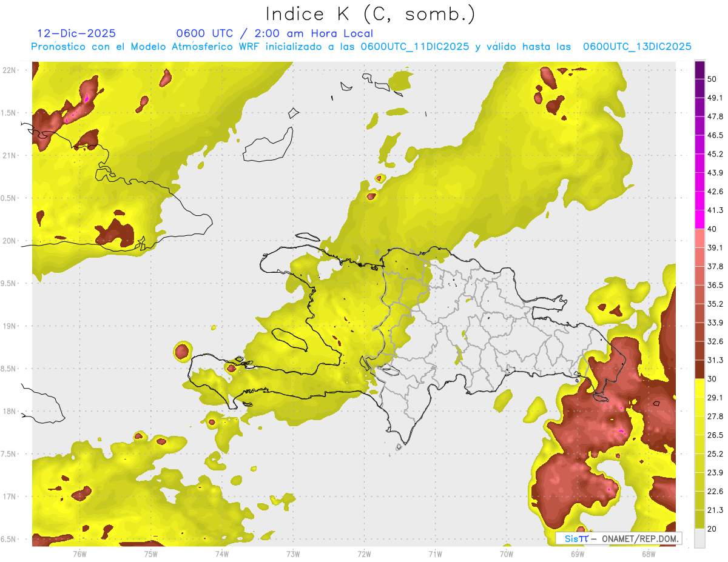Click the color scale value '32.6'

(715, 341)
